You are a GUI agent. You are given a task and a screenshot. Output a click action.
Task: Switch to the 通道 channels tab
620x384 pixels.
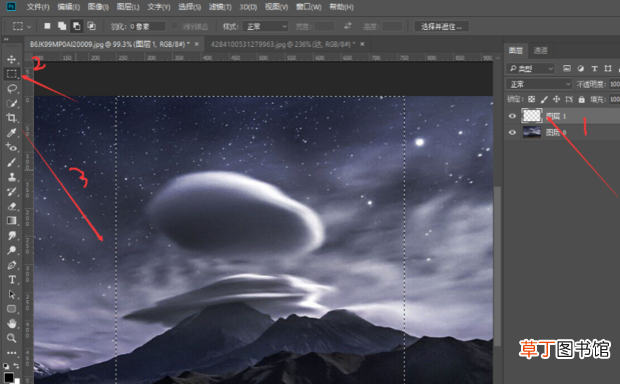tap(541, 50)
